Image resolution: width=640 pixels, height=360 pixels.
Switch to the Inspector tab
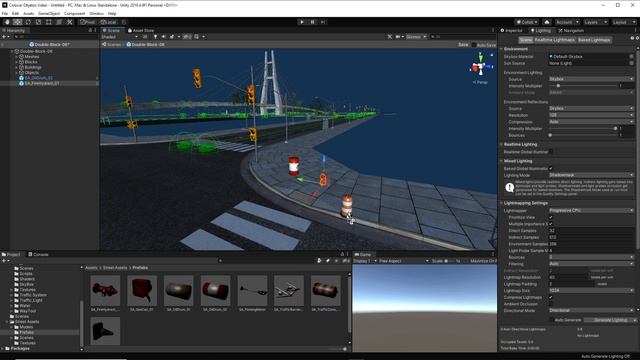click(511, 31)
